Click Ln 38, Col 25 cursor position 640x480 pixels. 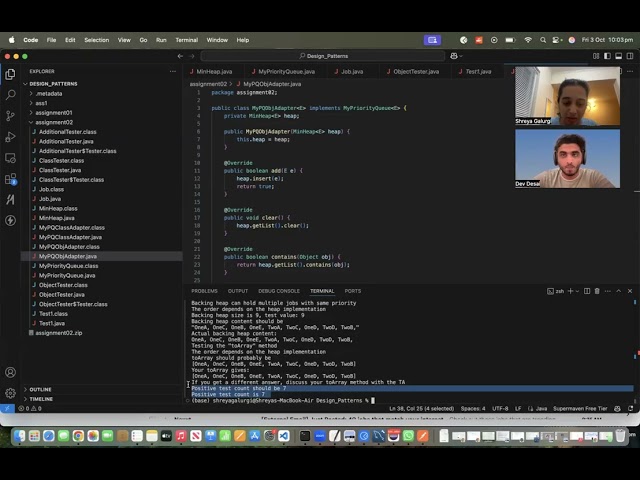click(421, 408)
